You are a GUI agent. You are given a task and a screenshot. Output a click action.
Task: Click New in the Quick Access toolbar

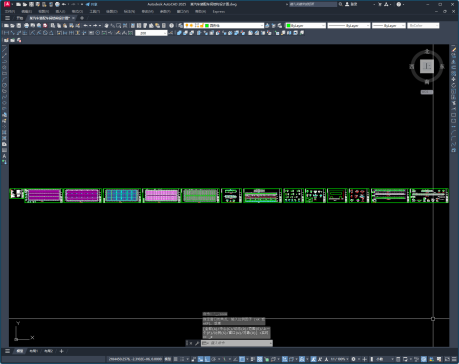(18, 5)
